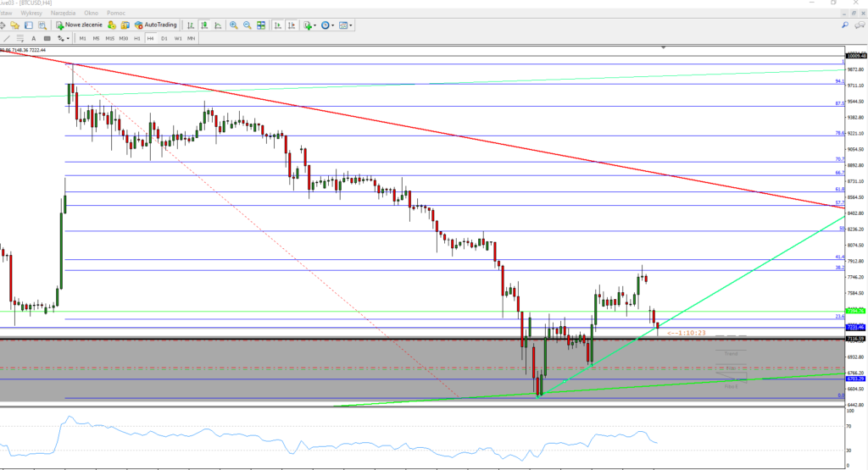Image resolution: width=868 pixels, height=470 pixels.
Task: Toggle chart shift from right edge
Action: pyautogui.click(x=292, y=25)
